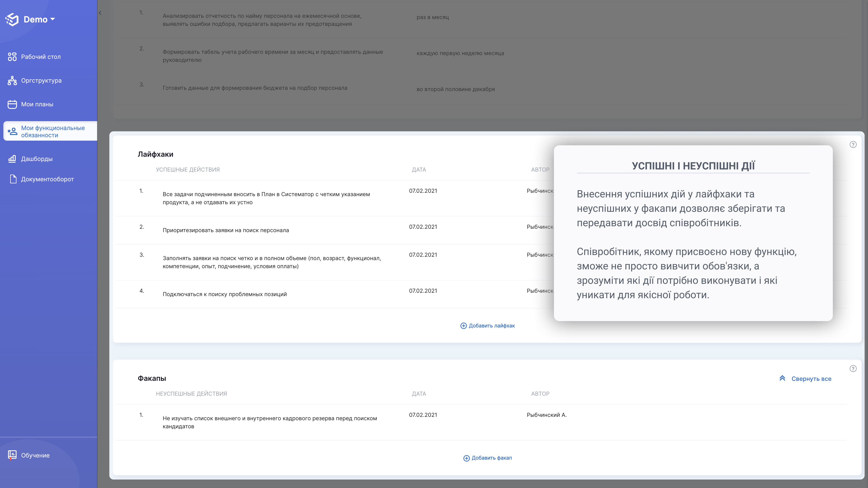The width and height of the screenshot is (868, 488).
Task: Click the plus icon beside Добавить факап
Action: point(466,458)
